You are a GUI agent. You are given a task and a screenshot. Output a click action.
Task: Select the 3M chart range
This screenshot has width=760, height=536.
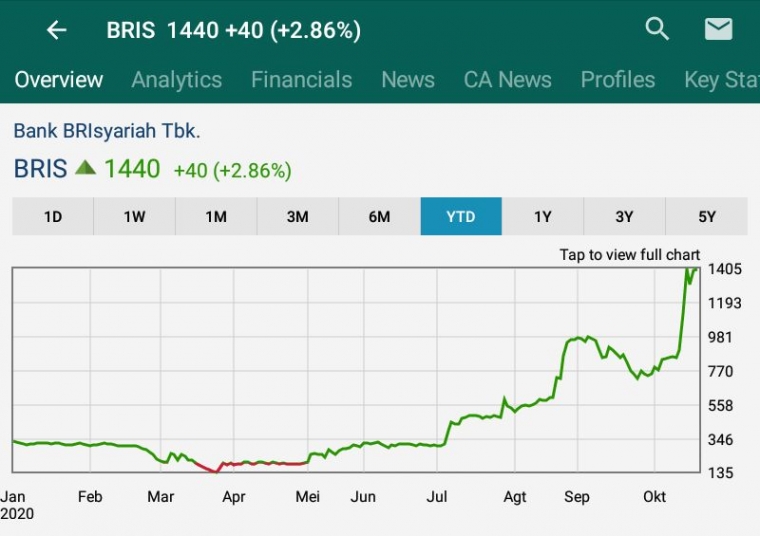298,216
